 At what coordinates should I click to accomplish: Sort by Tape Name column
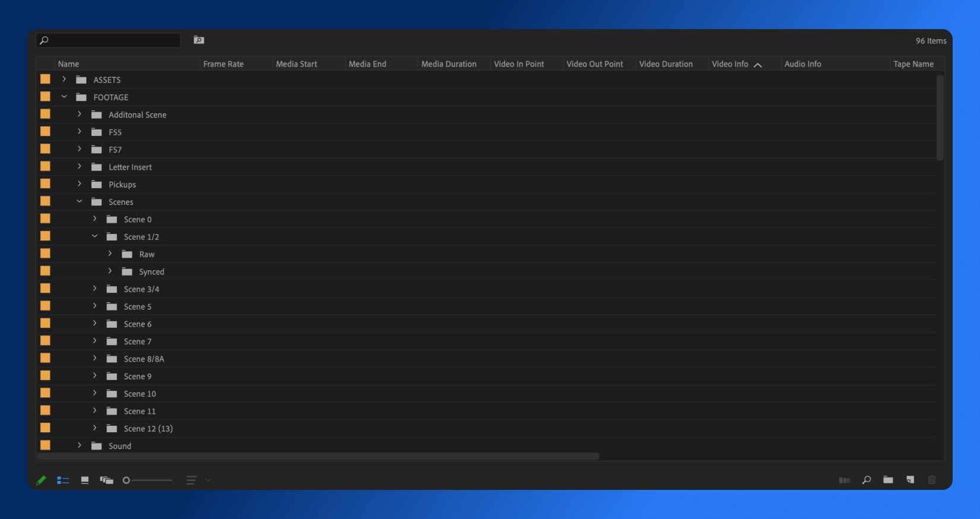[x=913, y=64]
